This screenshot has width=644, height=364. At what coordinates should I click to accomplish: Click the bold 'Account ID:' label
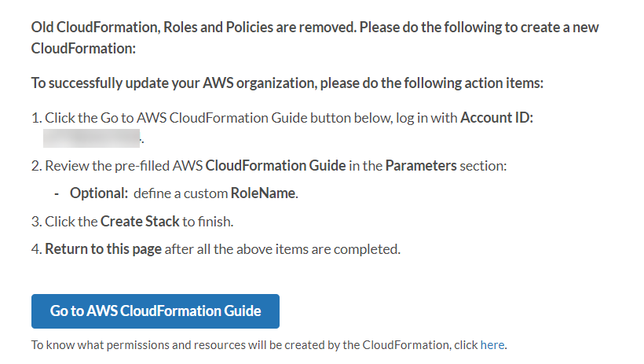tap(496, 118)
